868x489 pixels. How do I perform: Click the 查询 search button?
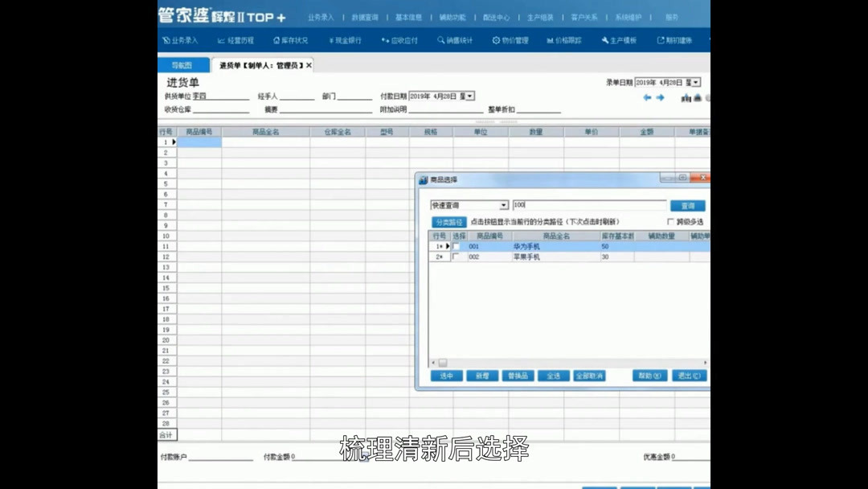tap(688, 204)
